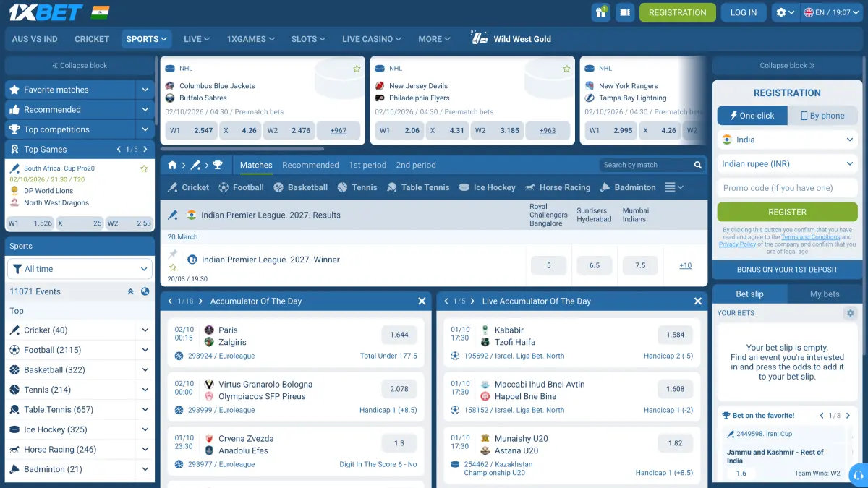The image size is (868, 488).
Task: Click the India flag icon next to logo
Action: click(x=101, y=12)
